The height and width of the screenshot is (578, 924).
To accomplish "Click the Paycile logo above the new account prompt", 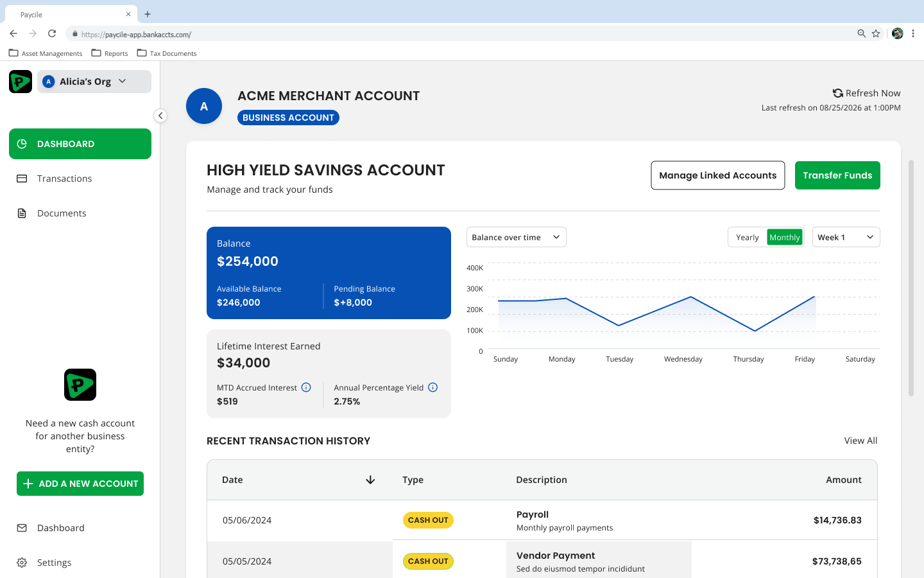I will [80, 385].
